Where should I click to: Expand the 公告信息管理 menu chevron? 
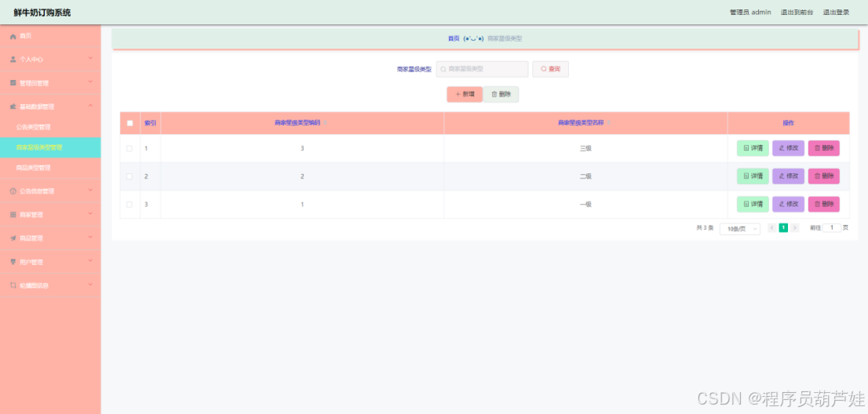click(91, 190)
